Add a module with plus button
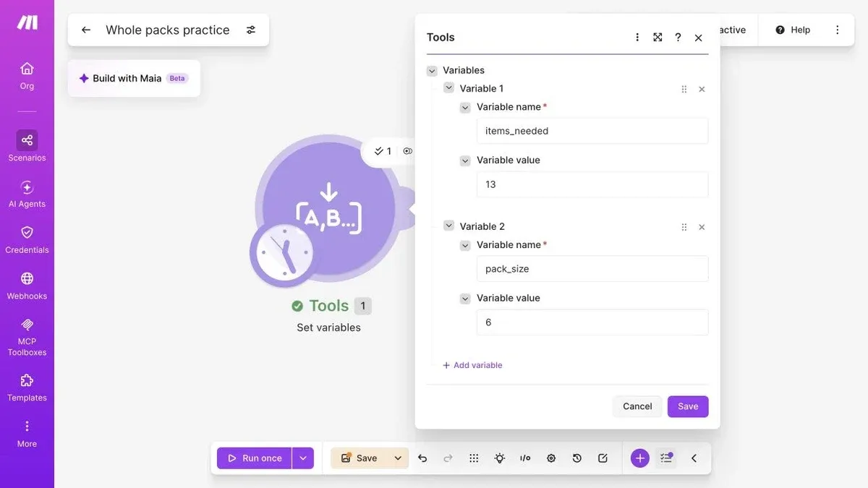The width and height of the screenshot is (868, 488). point(640,458)
